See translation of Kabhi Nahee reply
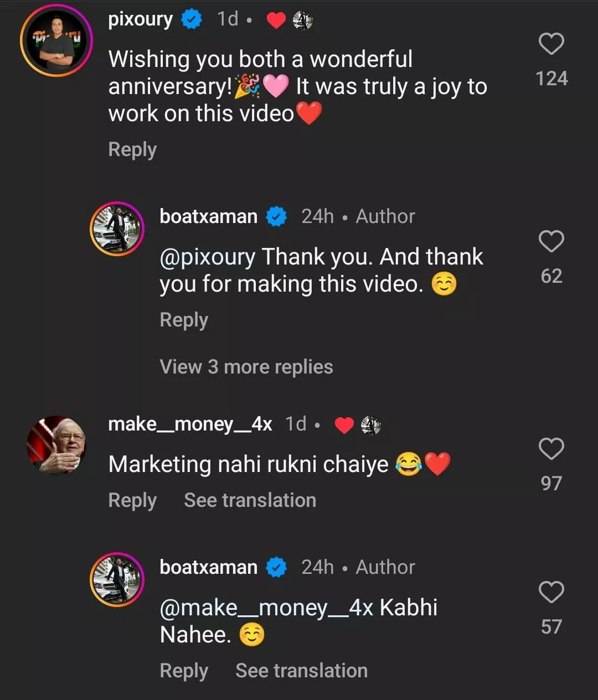The image size is (598, 700). tap(301, 671)
